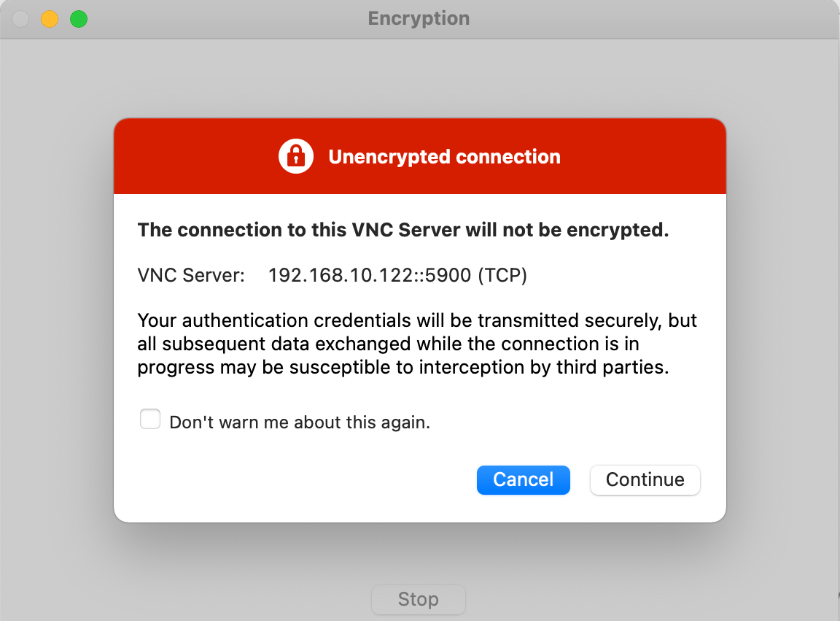Click the bold encryption warning sentence
The width and height of the screenshot is (840, 621).
402,229
